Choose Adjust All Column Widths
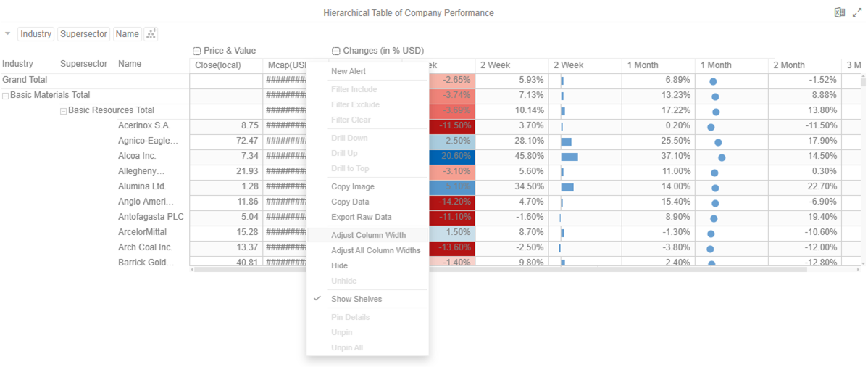868x367 pixels. [375, 250]
